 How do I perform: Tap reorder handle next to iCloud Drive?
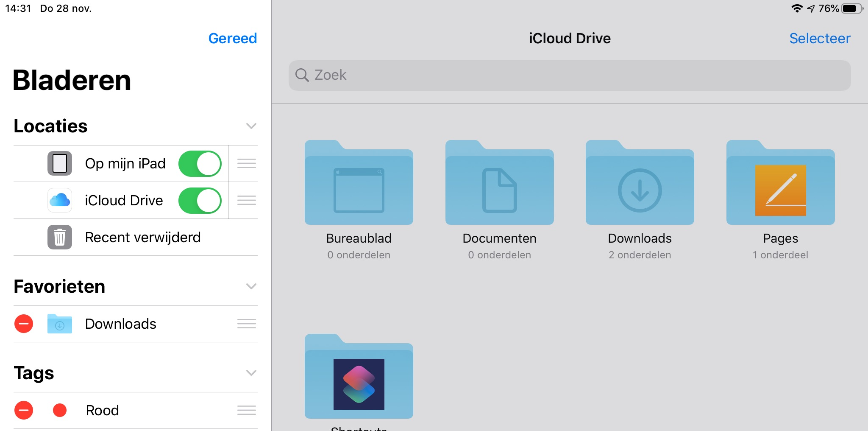pos(246,200)
